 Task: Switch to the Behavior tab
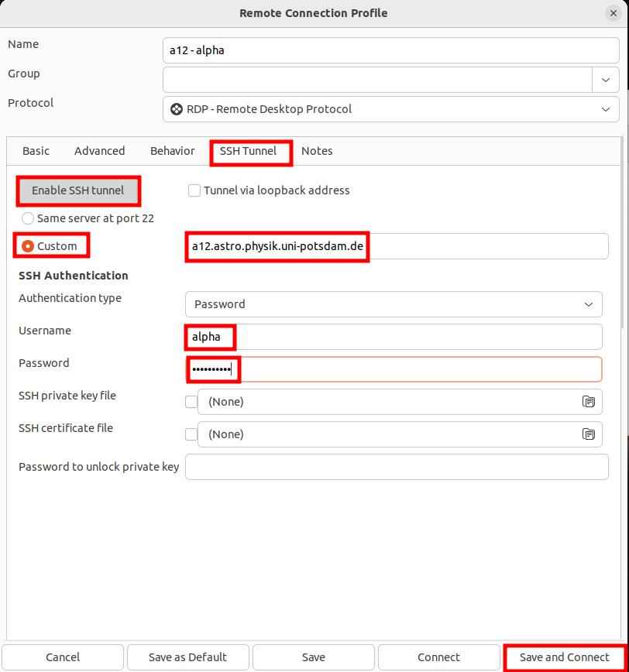click(x=172, y=151)
